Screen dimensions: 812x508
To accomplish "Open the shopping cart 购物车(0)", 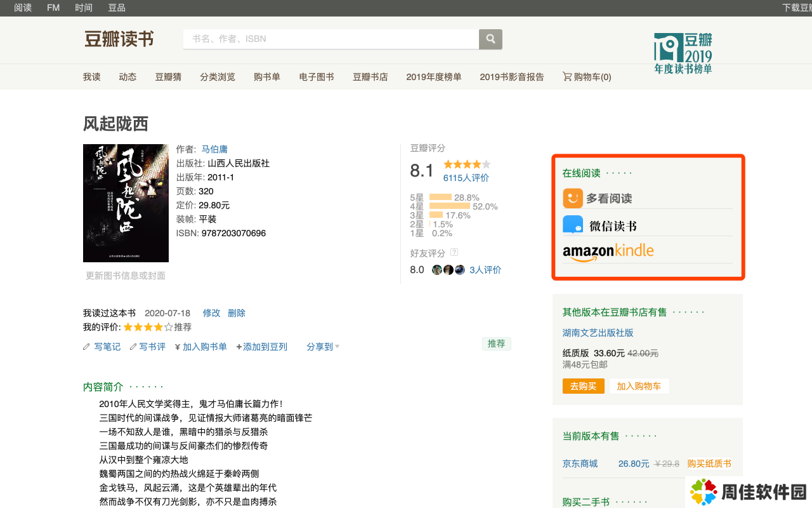I will point(587,77).
